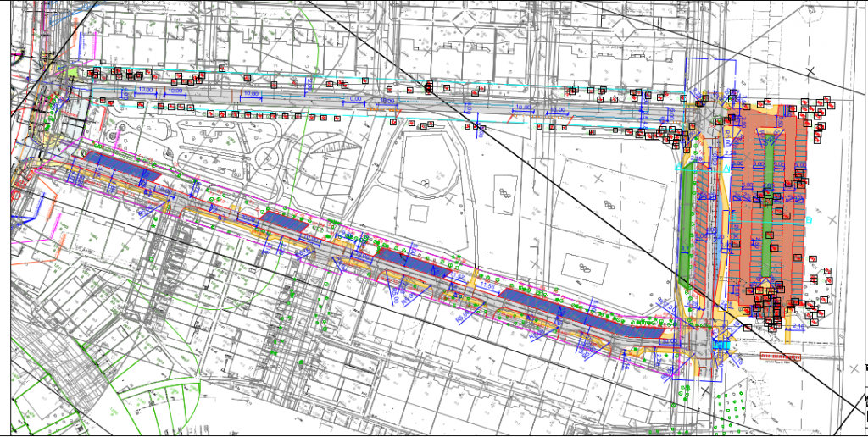
Task: Click the leftmost 10.00 dimension on the top road
Action: [146, 89]
